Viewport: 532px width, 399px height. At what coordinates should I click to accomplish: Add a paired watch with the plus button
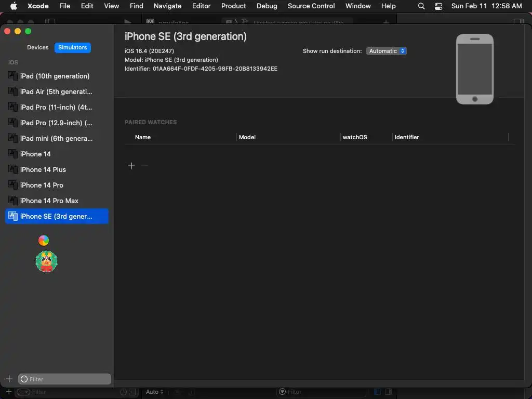[131, 166]
